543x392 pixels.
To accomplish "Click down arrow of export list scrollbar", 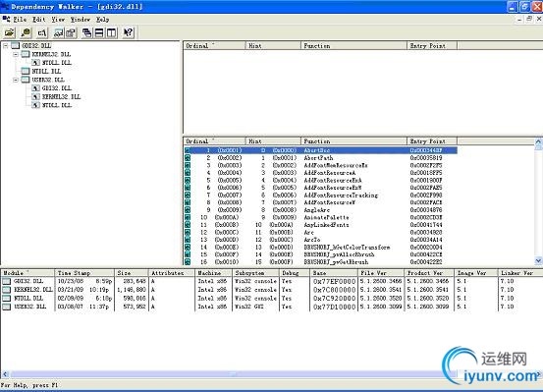I will [538, 260].
